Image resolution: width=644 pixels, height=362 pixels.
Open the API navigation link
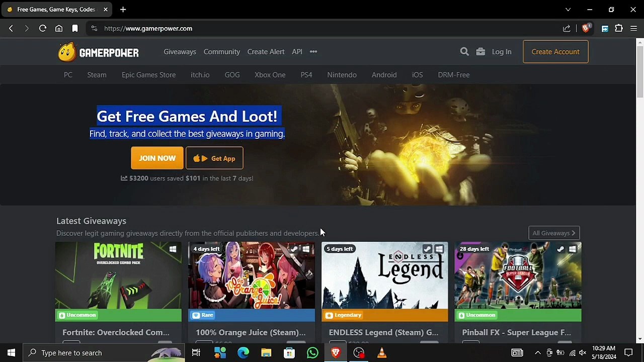(x=297, y=52)
